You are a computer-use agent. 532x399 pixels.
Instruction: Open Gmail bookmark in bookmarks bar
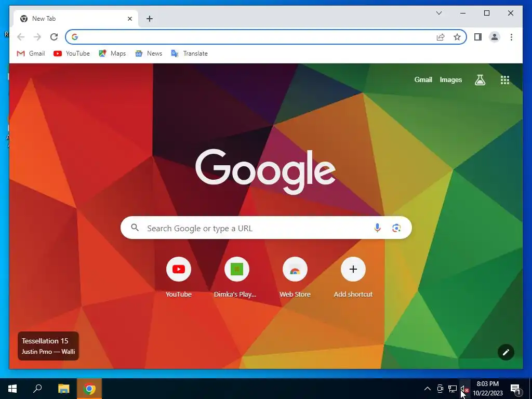tap(31, 54)
